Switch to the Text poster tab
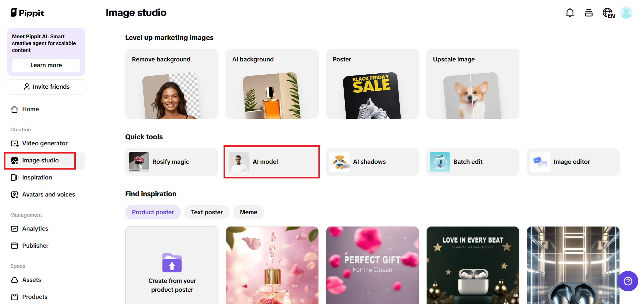The width and height of the screenshot is (644, 304). (x=206, y=212)
